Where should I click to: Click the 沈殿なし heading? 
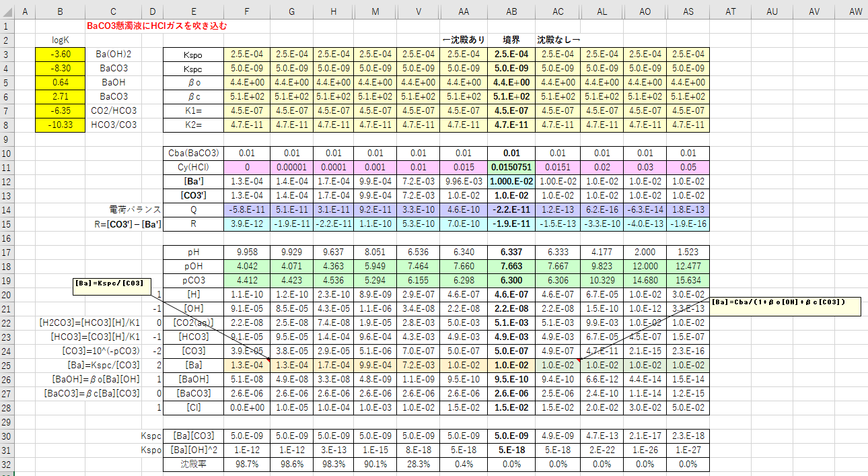pos(558,40)
